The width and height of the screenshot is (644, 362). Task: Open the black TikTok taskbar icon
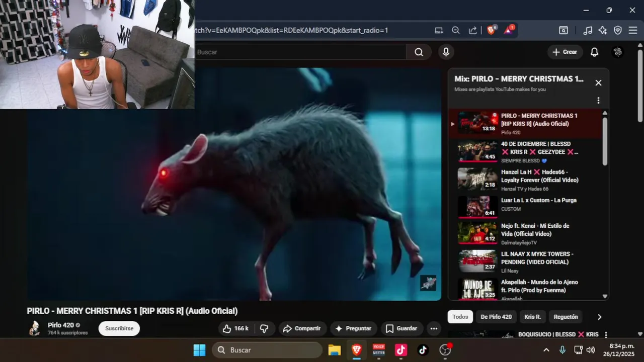pos(423,350)
